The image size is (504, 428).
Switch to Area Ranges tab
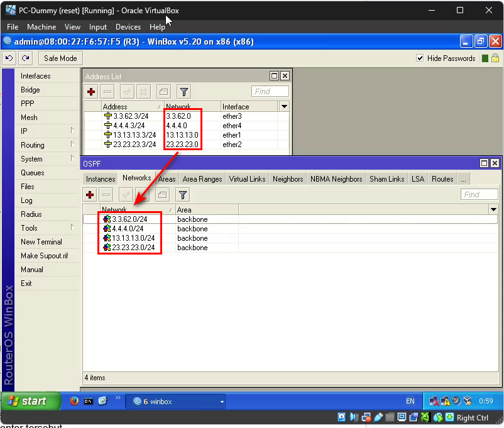coord(202,179)
